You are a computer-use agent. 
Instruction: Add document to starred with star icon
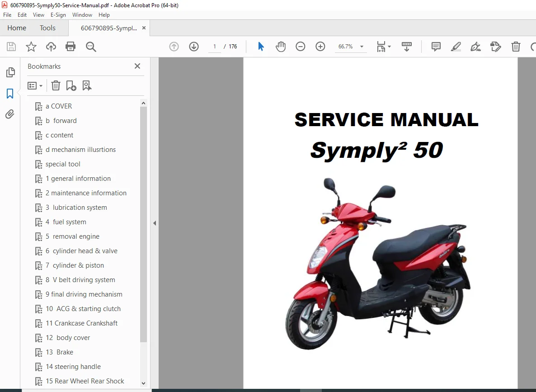(31, 47)
